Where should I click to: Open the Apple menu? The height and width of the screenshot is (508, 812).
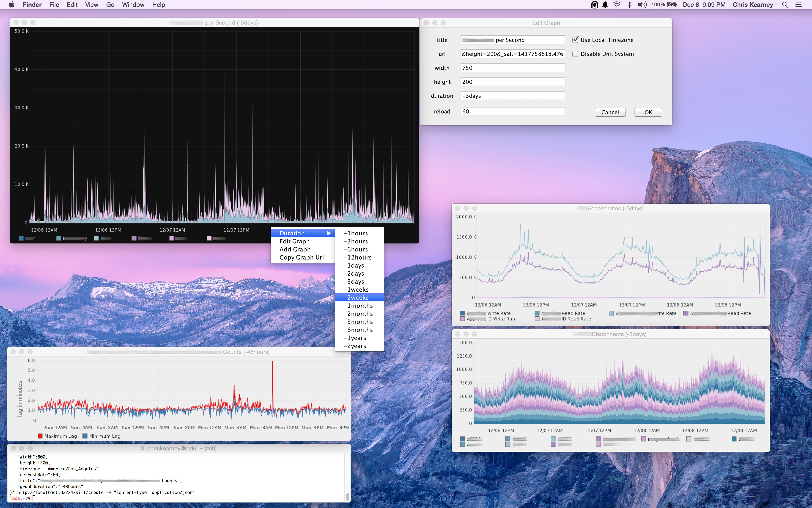click(x=12, y=5)
